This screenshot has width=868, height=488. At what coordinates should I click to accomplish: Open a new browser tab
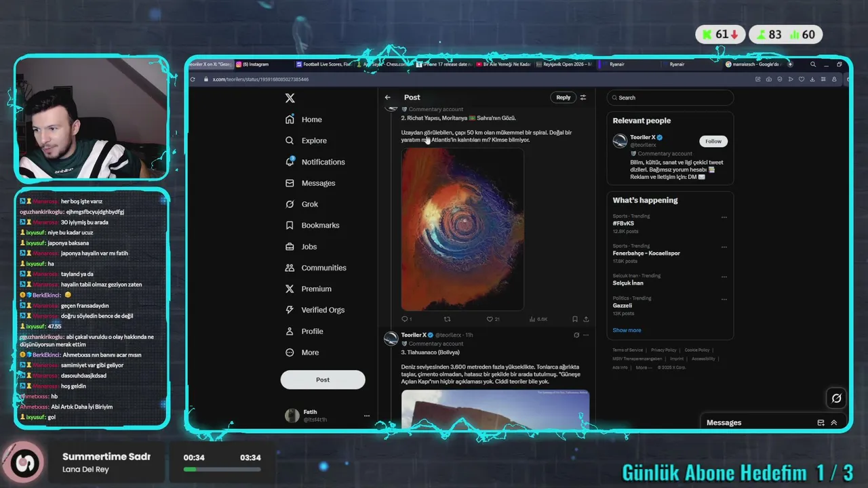point(790,64)
